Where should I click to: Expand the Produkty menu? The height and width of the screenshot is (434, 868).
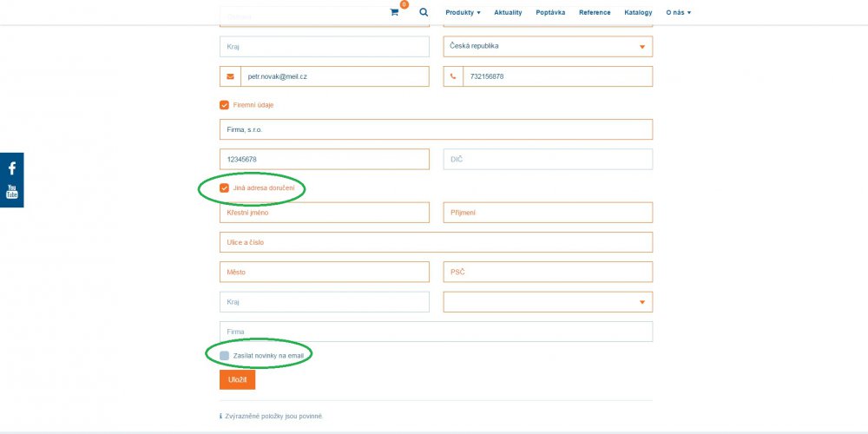pyautogui.click(x=463, y=12)
